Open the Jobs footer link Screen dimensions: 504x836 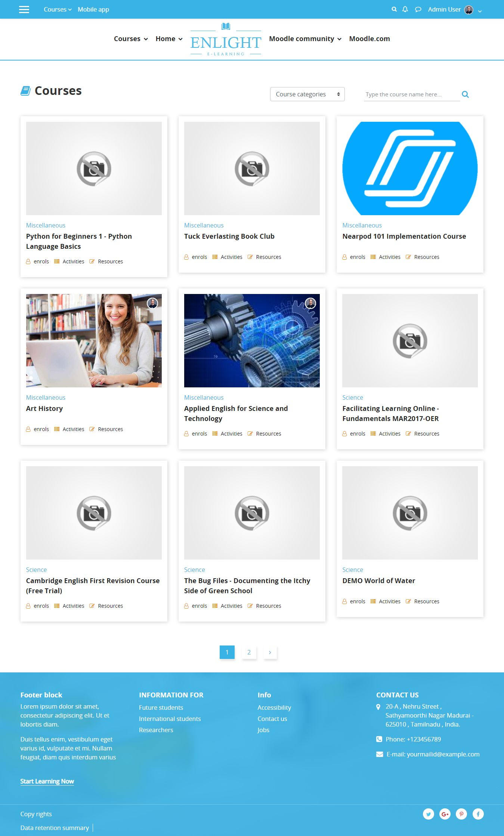click(263, 730)
